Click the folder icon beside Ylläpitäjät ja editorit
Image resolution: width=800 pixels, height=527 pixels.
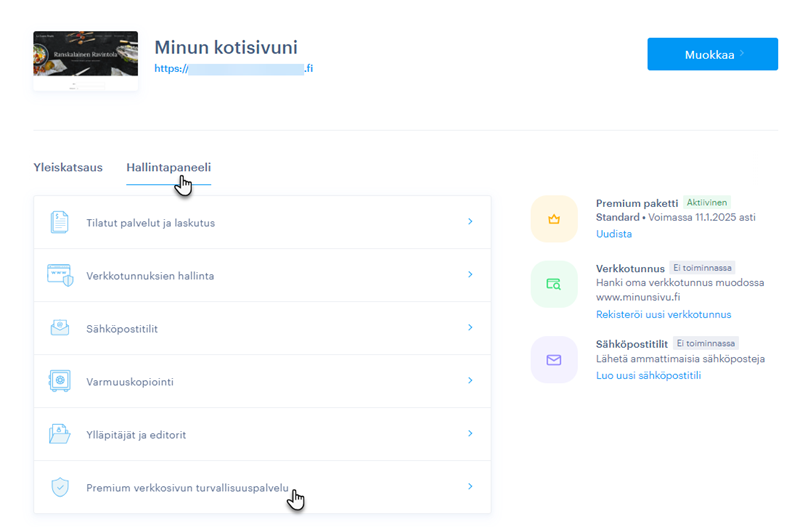click(60, 434)
